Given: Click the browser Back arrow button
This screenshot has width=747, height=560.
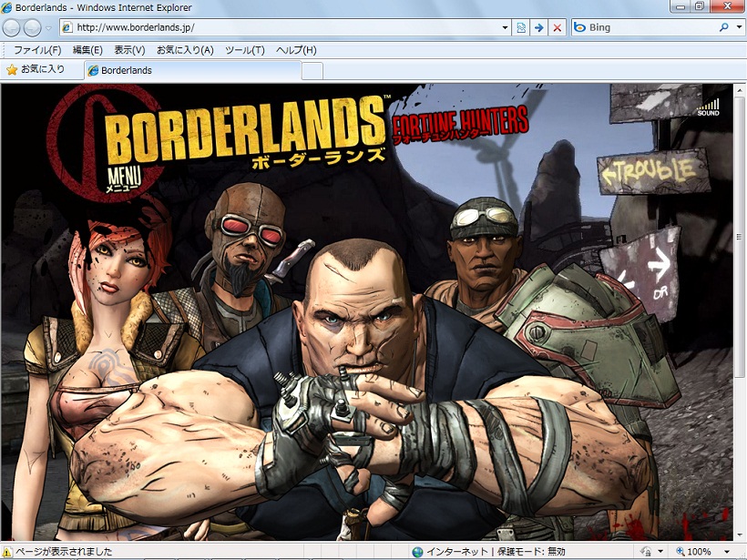Looking at the screenshot, I should click(x=13, y=28).
